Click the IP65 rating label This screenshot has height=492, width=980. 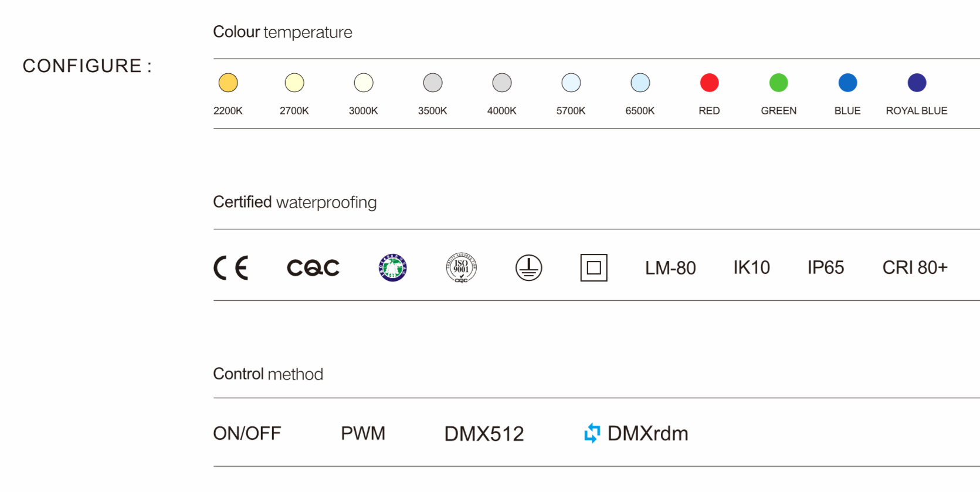click(x=826, y=268)
